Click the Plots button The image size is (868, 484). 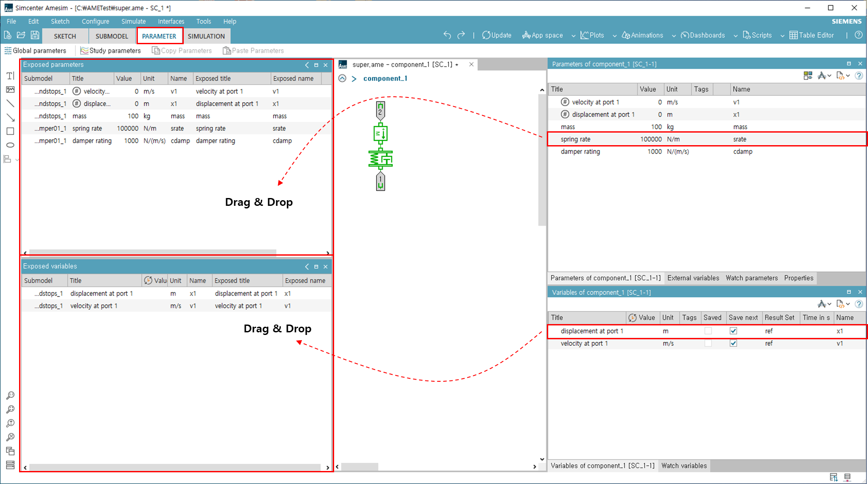click(592, 35)
